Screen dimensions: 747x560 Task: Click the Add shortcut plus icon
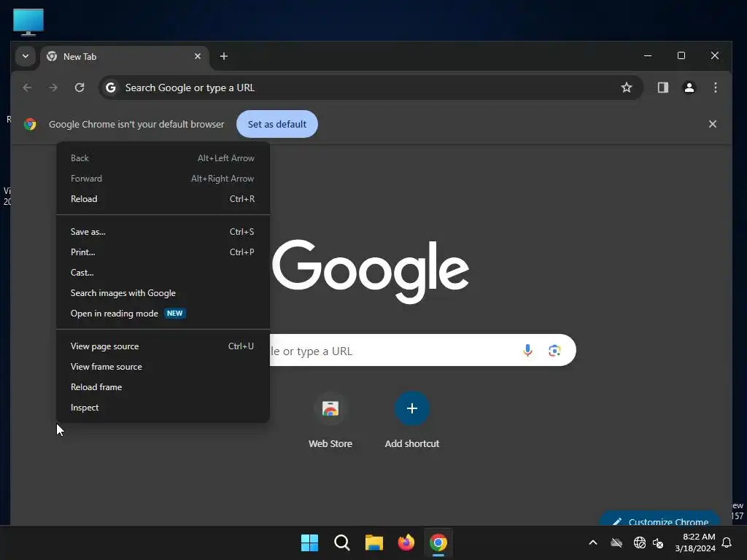(x=412, y=408)
